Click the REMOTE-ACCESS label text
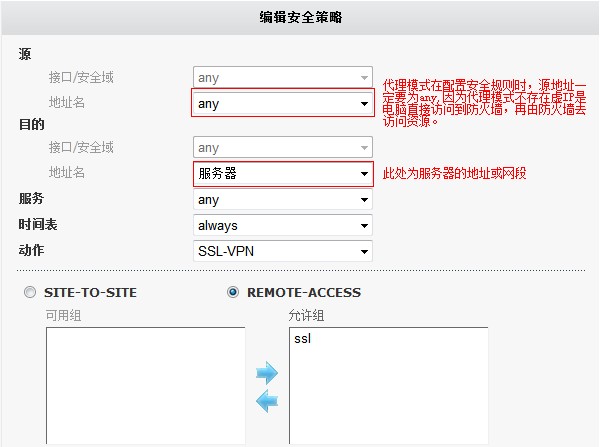 tap(304, 293)
